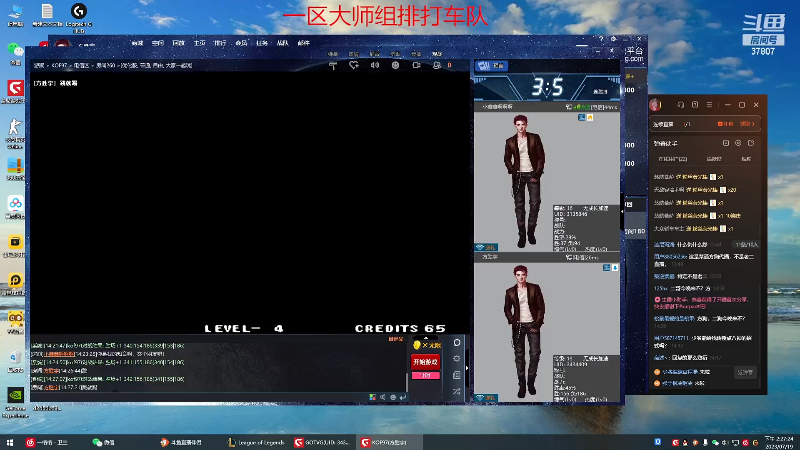Open the gear settings icon beside start button
Viewport: 800px width, 450px height.
coord(457,359)
